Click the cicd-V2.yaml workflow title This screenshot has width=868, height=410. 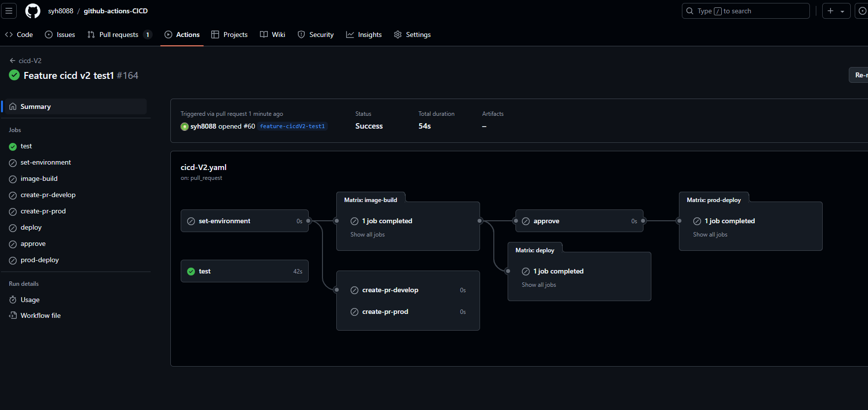[203, 168]
